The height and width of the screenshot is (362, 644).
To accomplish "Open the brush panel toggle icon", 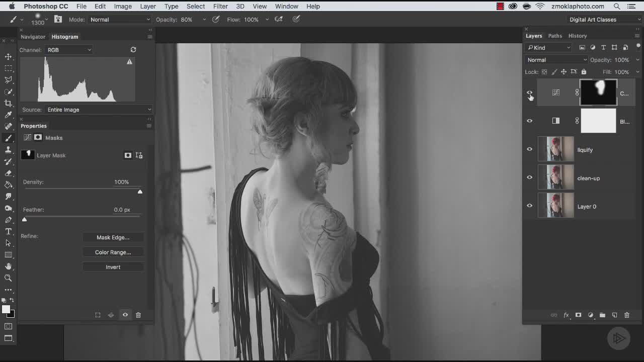I will click(x=58, y=19).
